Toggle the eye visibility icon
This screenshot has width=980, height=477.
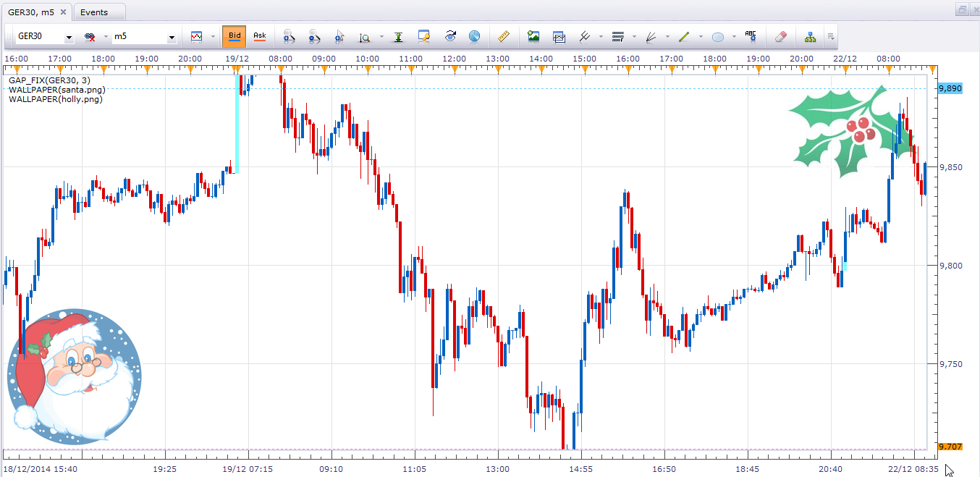[450, 36]
